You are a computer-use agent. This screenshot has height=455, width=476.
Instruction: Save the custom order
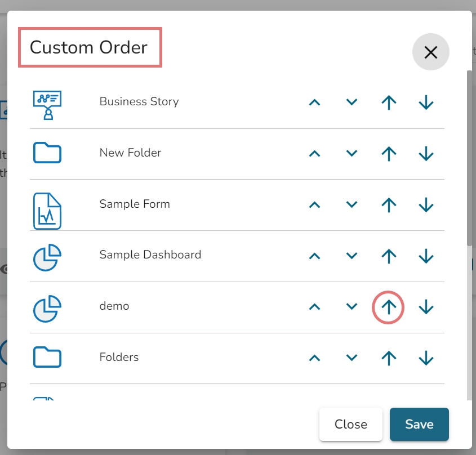419,424
